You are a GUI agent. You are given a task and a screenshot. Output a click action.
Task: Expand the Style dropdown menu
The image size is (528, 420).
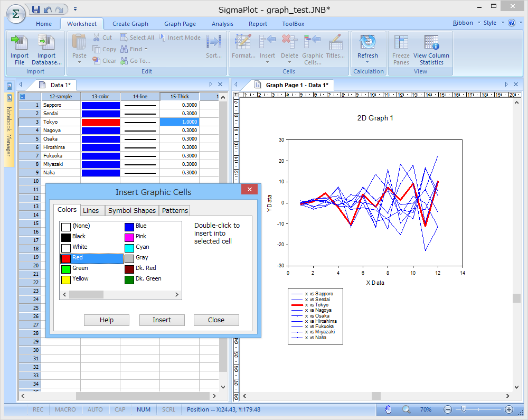tap(493, 23)
